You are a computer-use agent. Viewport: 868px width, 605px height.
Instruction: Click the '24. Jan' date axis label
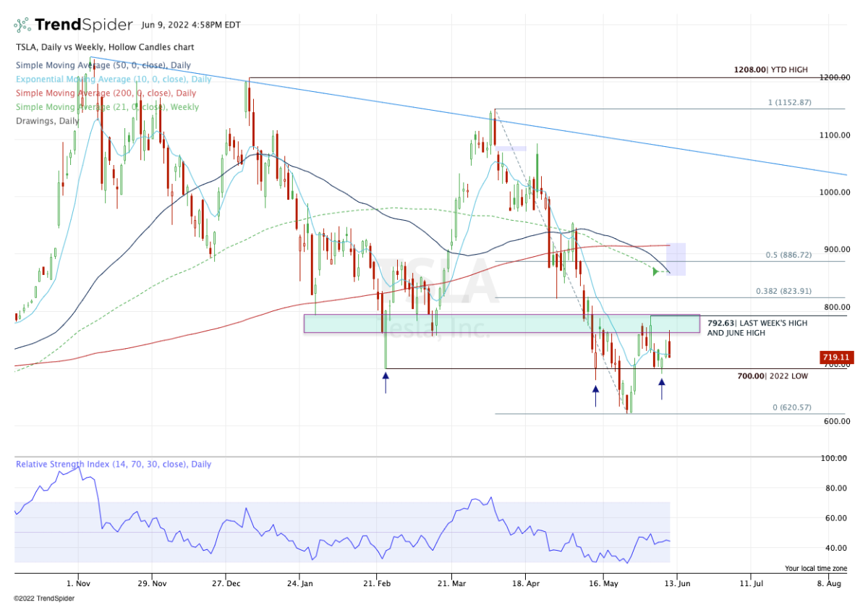[x=301, y=583]
